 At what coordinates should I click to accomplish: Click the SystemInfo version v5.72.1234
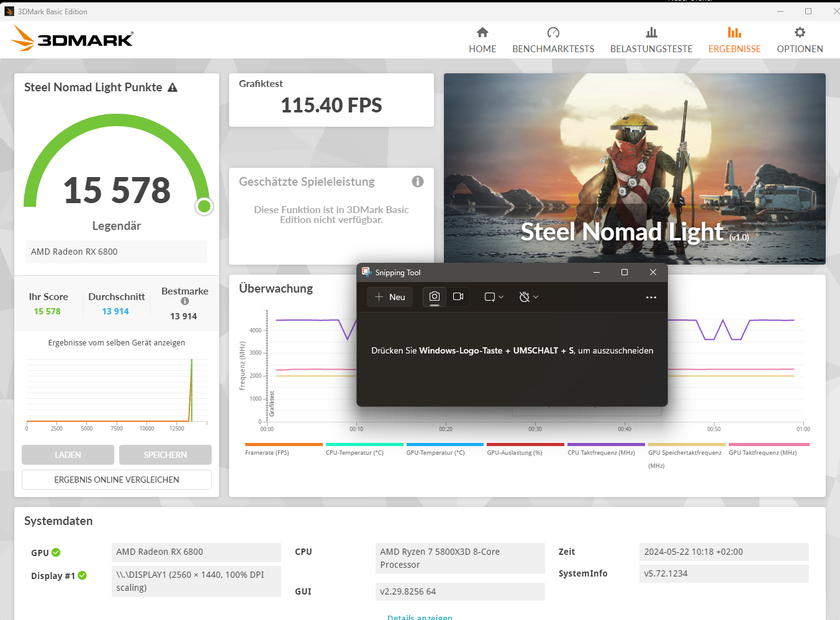click(724, 573)
